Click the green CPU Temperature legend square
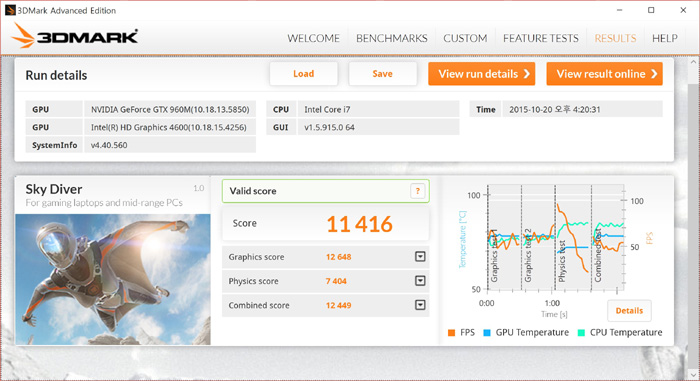 pos(581,333)
